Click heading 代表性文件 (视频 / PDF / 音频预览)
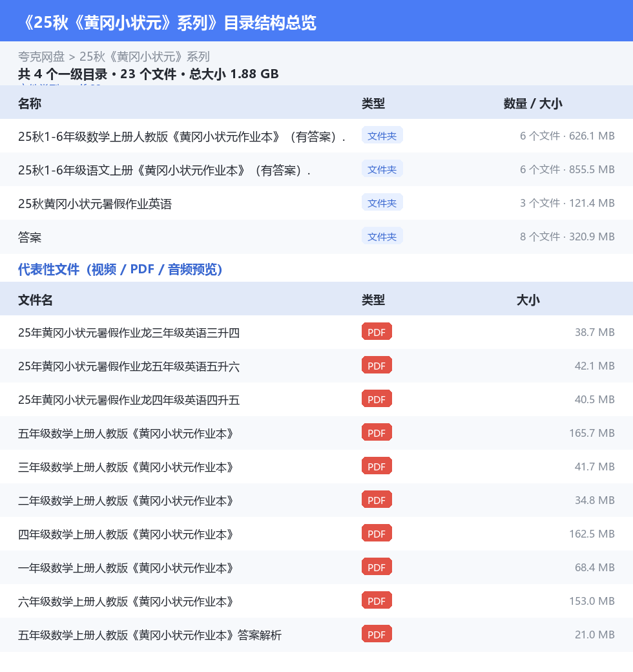633x672 pixels. (x=120, y=269)
